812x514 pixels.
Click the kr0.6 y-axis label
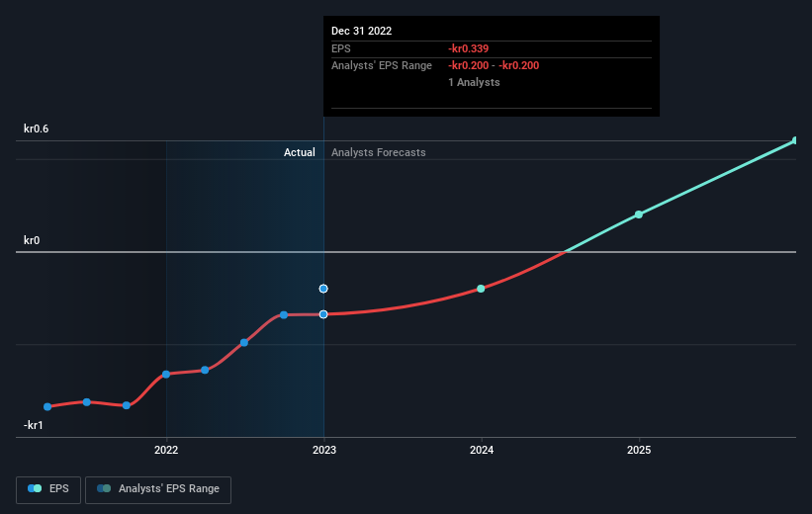click(37, 128)
